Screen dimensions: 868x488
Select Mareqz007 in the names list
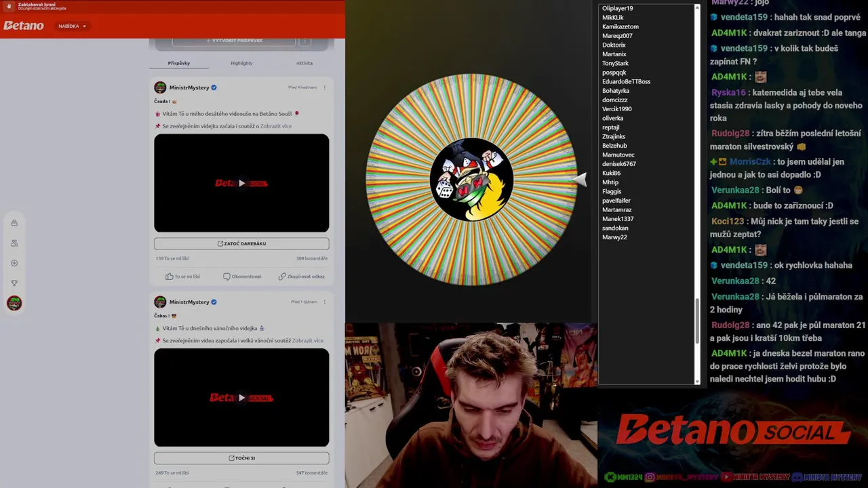coord(617,36)
